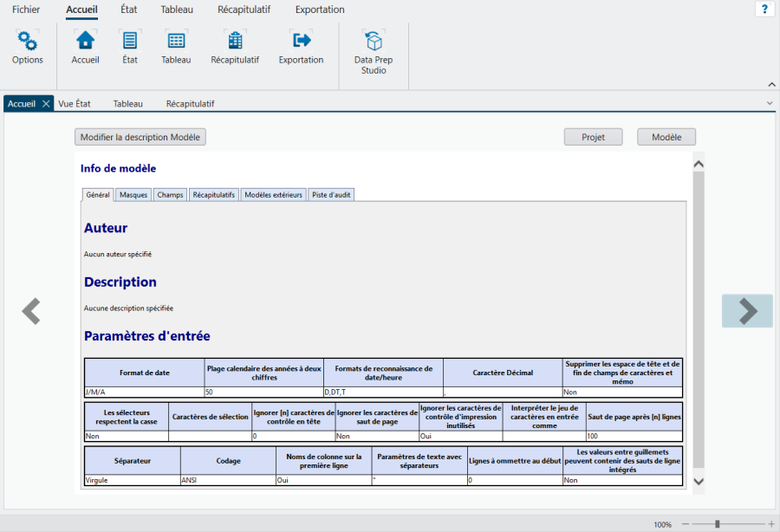Screen dimensions: 780x532
Task: Close the Accueil document tab
Action: pos(47,103)
